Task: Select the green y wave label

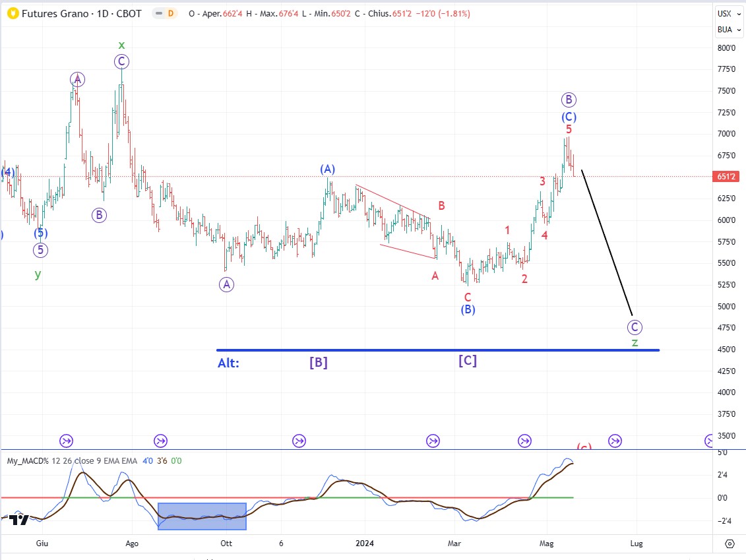Action: 38,274
